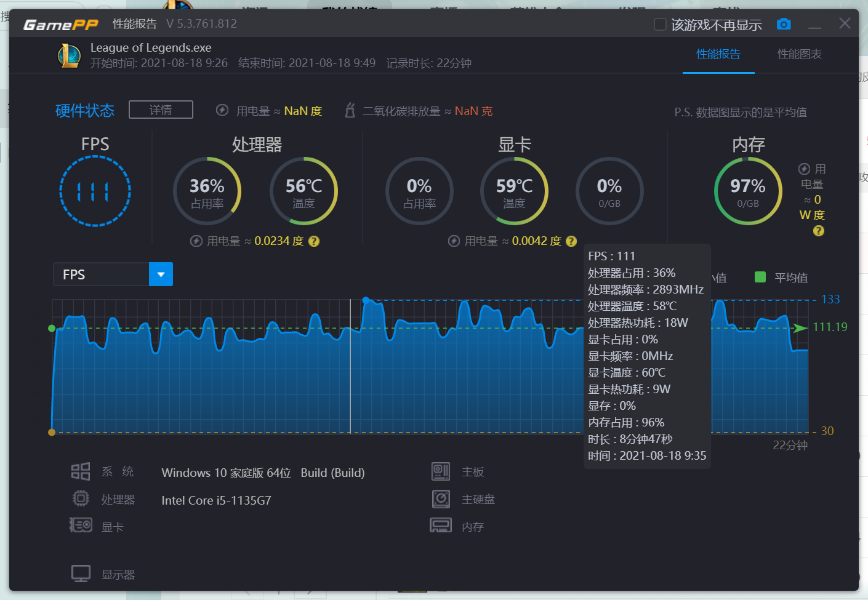Image resolution: width=868 pixels, height=600 pixels.
Task: Click the blue peak marker on chart
Action: click(366, 300)
